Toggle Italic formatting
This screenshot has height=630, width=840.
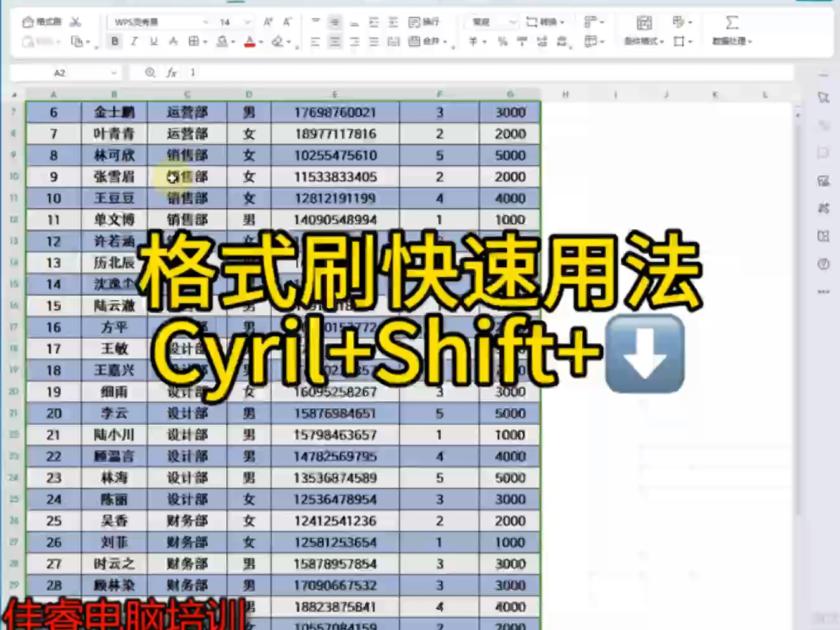click(x=134, y=42)
